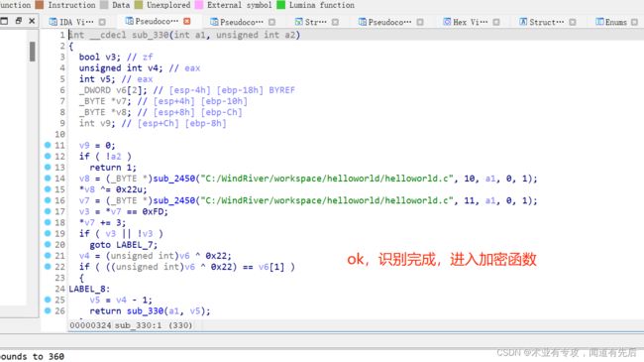Click the '_DWORD v6[2]' declaration
This screenshot has height=362, width=644.
113,90
